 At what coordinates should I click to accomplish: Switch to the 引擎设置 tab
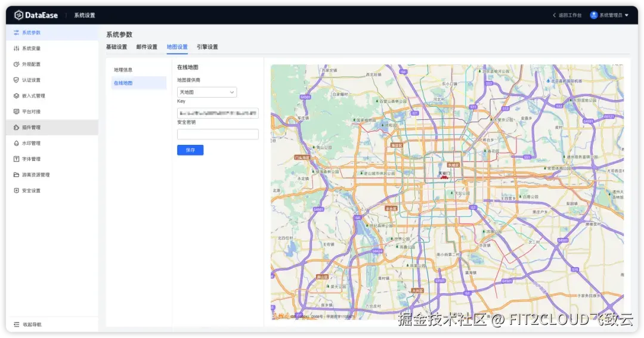(208, 47)
